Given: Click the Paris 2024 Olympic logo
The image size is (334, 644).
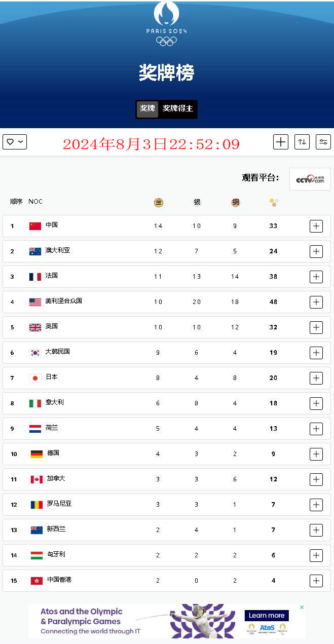Looking at the screenshot, I should point(166,24).
